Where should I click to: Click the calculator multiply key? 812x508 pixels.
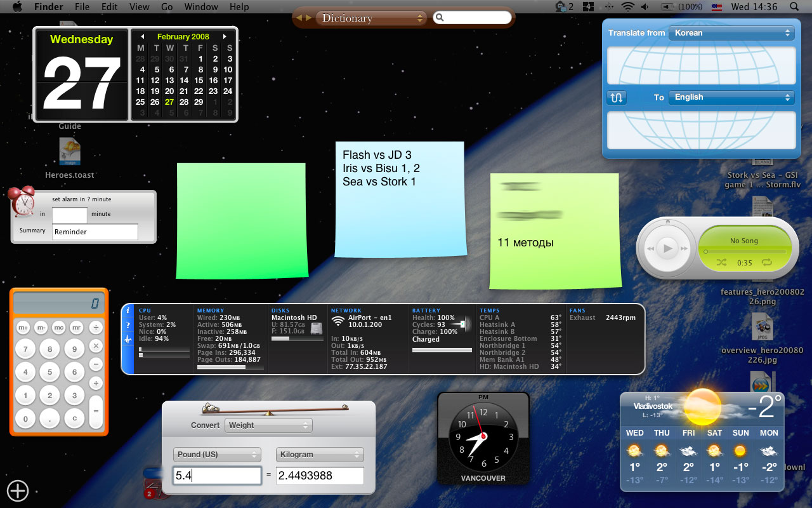point(96,346)
